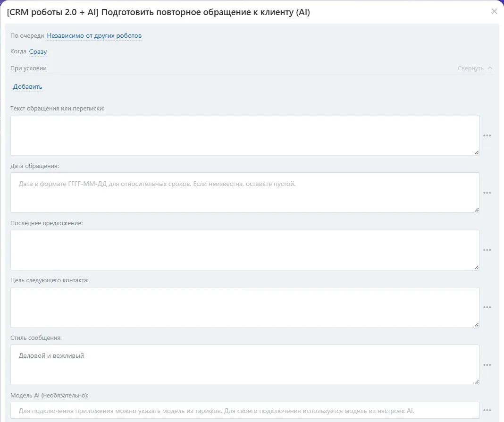504x422 pixels.
Task: Click the Модель AI (необязательно) label
Action: click(x=50, y=395)
